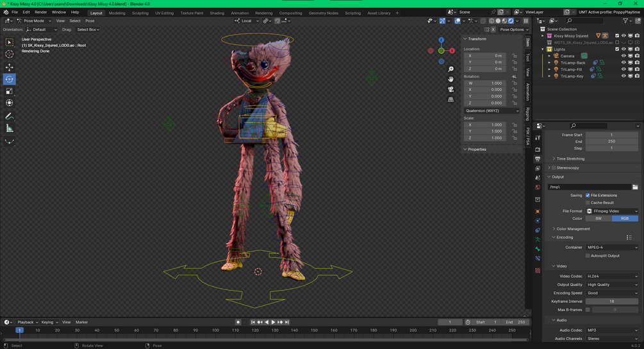Click the play animation button
Image resolution: width=644 pixels, height=349 pixels.
273,322
